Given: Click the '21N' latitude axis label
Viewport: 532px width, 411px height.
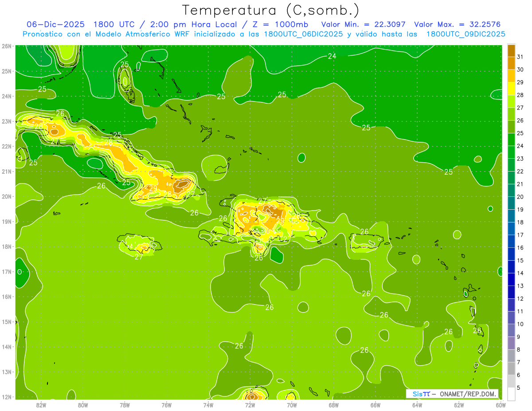Looking at the screenshot, I should click(7, 171).
